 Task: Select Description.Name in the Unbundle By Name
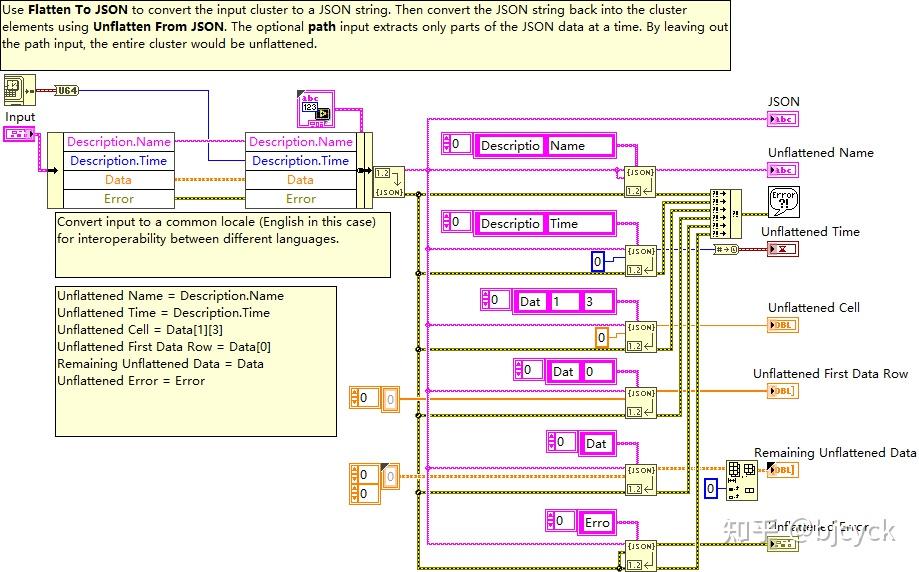118,142
